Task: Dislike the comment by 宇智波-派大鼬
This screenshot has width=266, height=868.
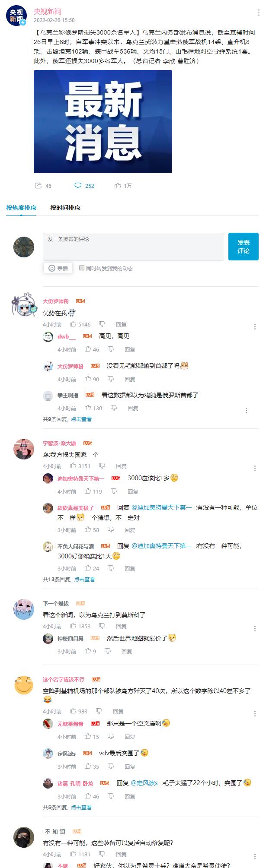Action: [x=102, y=466]
